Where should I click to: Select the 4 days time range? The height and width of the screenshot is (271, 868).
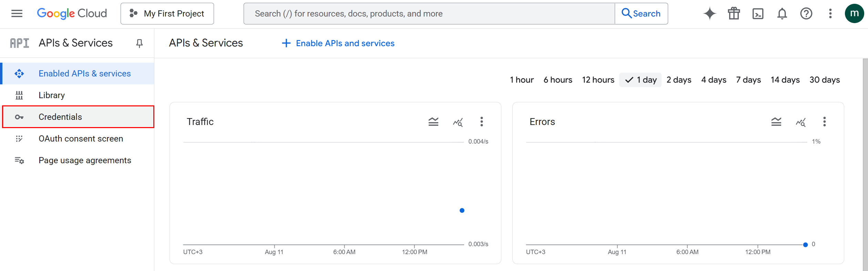pos(714,80)
